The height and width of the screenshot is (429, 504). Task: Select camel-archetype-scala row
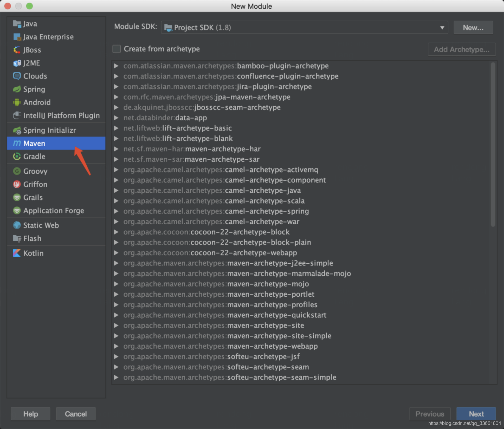pyautogui.click(x=301, y=201)
